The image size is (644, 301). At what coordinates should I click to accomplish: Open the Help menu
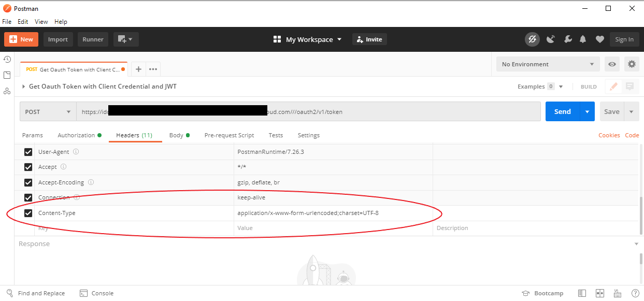click(61, 22)
